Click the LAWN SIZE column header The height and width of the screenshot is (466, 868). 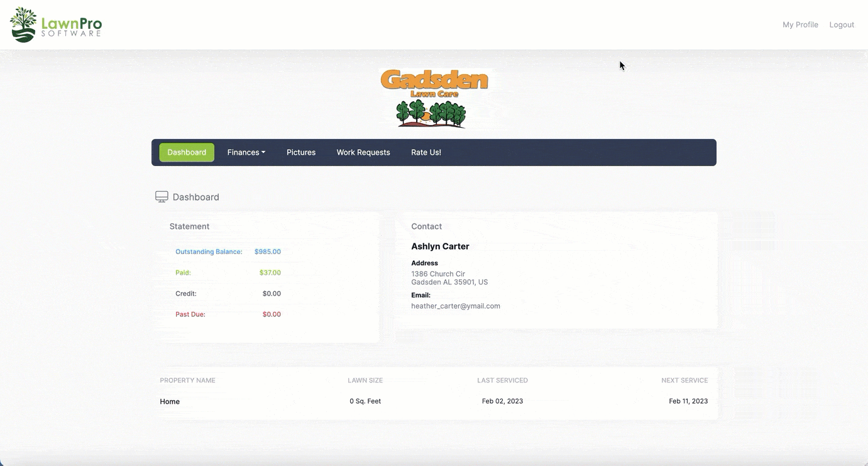(365, 380)
